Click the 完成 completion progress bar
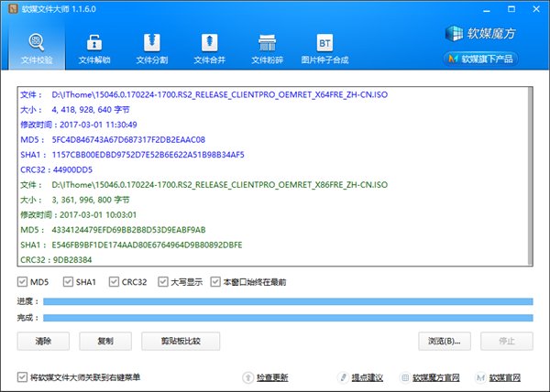550x392 pixels. pyautogui.click(x=288, y=318)
